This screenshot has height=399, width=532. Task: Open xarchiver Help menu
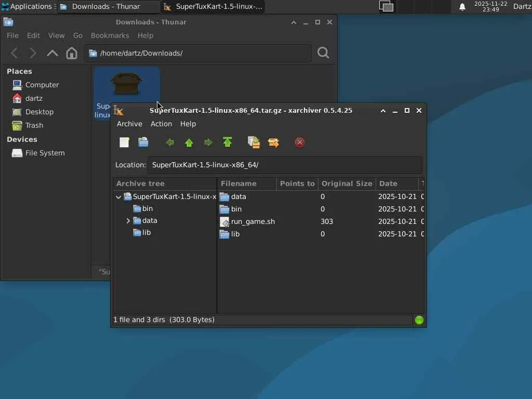[x=188, y=124]
